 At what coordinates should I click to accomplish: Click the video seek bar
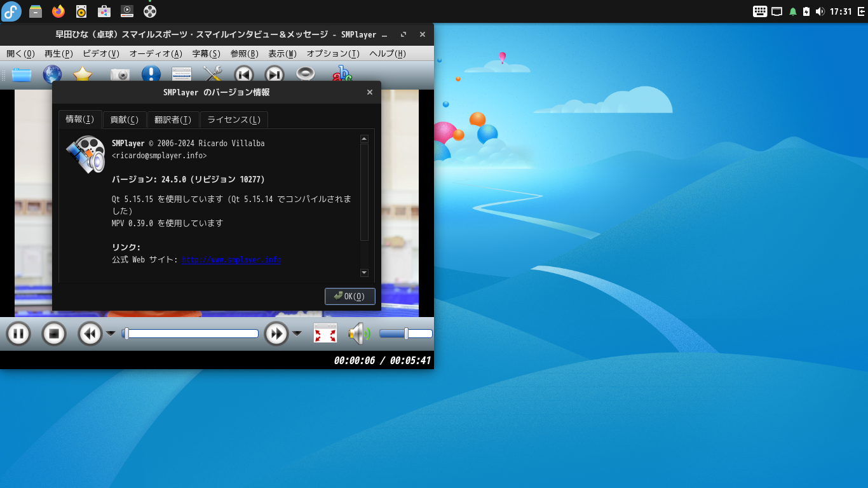coord(191,334)
